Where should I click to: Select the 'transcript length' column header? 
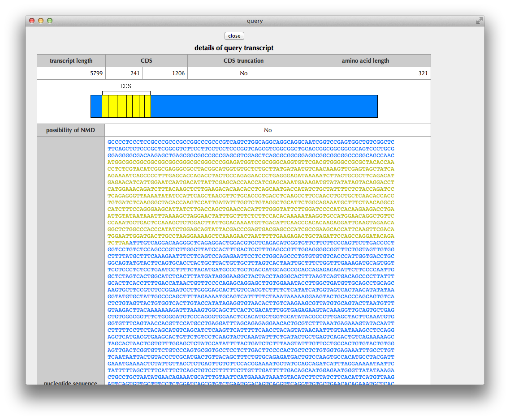71,61
